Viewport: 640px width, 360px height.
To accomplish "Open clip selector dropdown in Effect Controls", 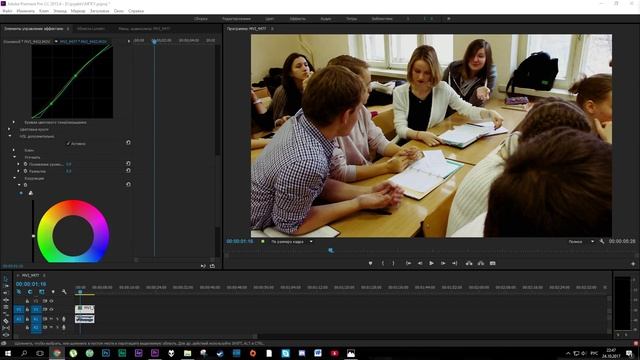I will click(x=56, y=41).
